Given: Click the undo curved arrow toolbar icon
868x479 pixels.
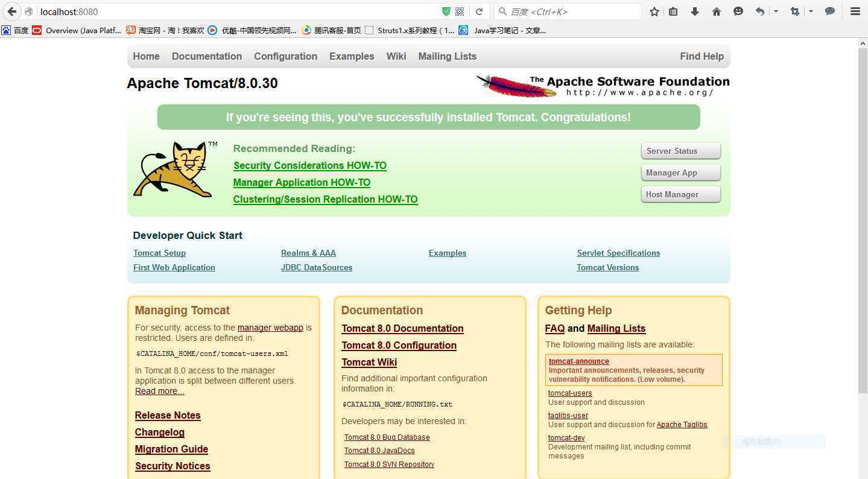Looking at the screenshot, I should pos(760,11).
